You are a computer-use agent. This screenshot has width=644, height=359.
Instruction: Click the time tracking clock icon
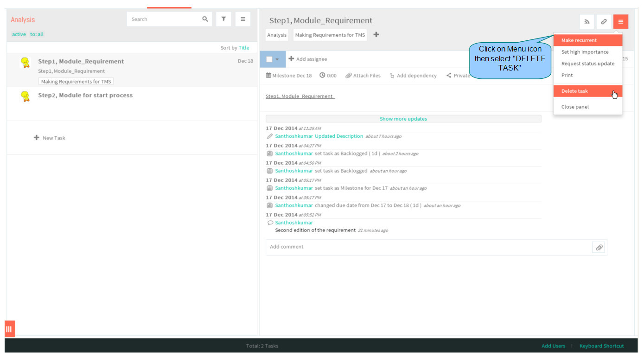pyautogui.click(x=322, y=75)
